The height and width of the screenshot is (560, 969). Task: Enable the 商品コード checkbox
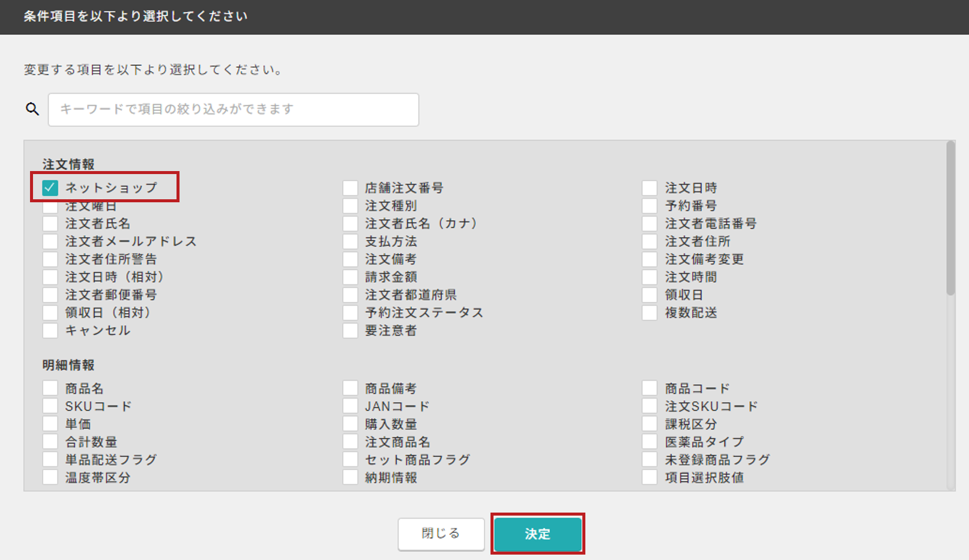[650, 388]
